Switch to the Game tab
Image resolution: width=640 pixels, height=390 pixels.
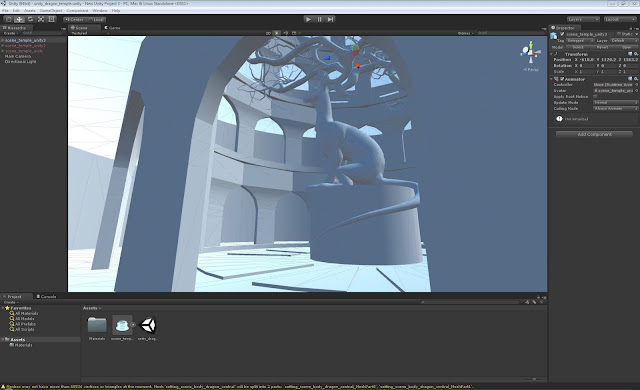click(x=112, y=28)
